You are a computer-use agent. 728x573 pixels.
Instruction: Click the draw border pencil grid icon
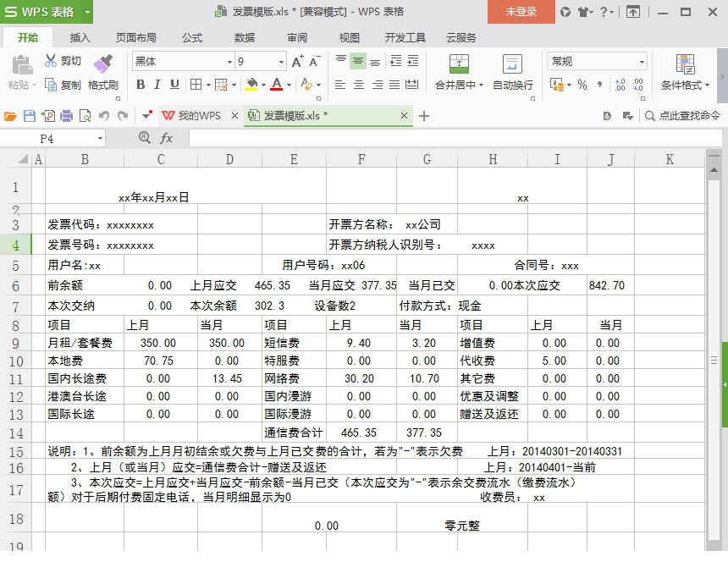click(x=221, y=85)
